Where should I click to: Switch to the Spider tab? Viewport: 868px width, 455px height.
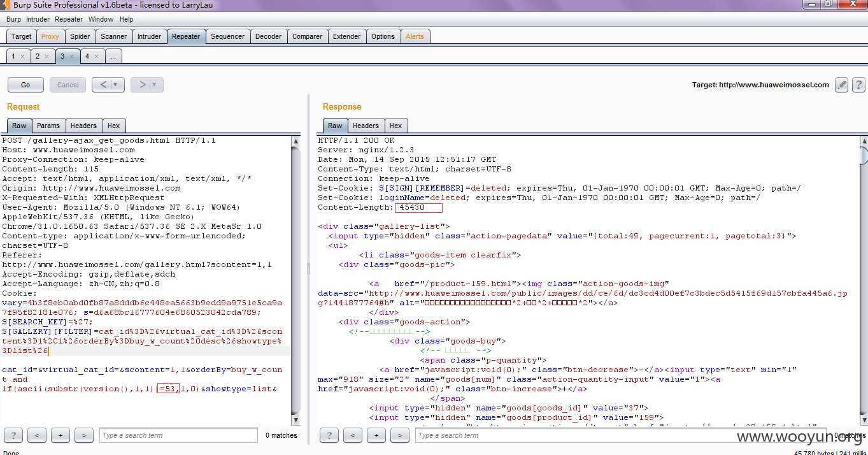(x=80, y=36)
